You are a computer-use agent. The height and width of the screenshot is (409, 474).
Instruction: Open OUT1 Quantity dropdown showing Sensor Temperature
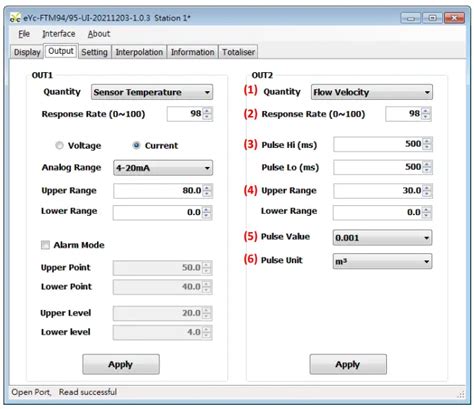pyautogui.click(x=152, y=92)
